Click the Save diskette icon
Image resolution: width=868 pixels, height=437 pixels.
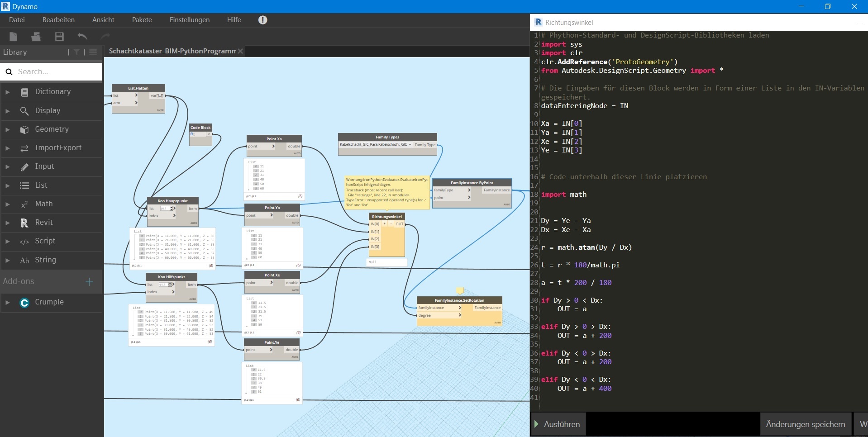(59, 37)
